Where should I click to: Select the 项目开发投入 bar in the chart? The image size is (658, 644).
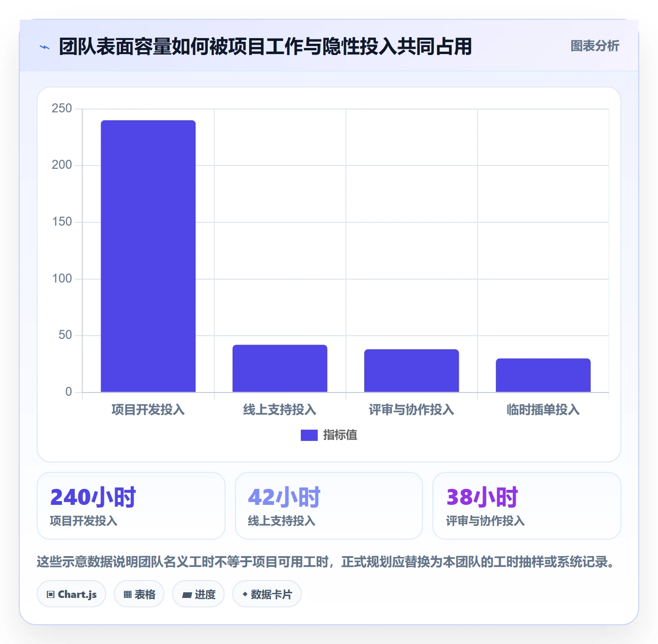point(148,256)
